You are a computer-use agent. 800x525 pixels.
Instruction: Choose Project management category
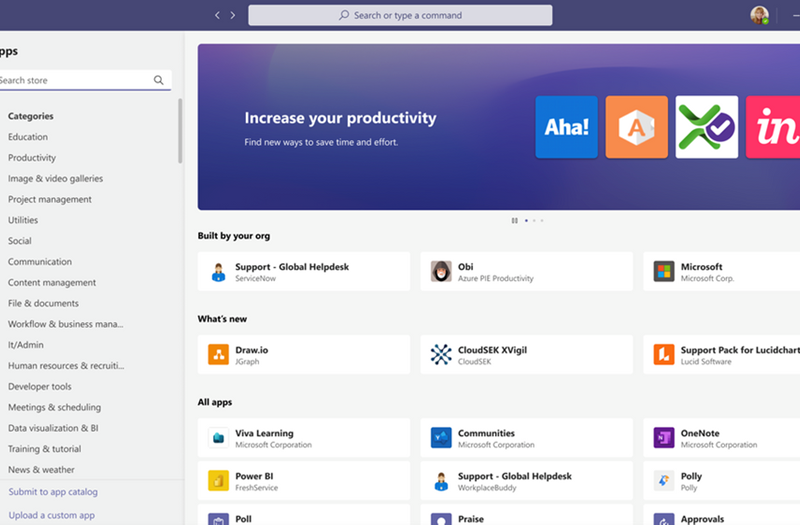[x=50, y=199]
